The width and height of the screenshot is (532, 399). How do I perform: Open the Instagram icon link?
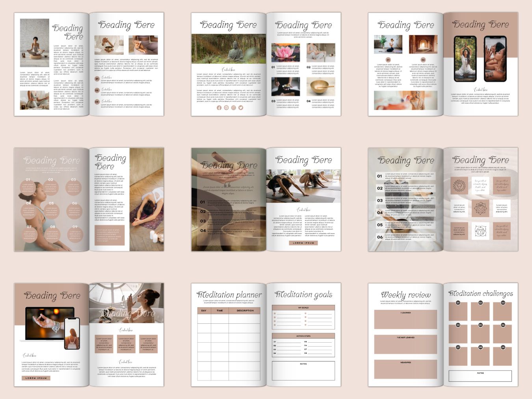tap(234, 108)
